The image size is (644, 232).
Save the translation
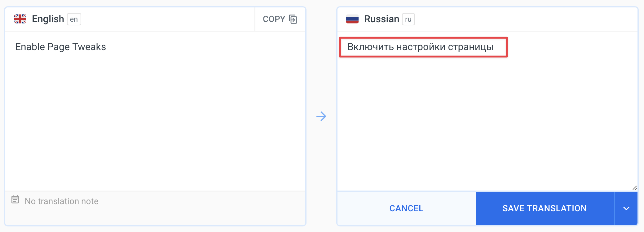(x=545, y=208)
